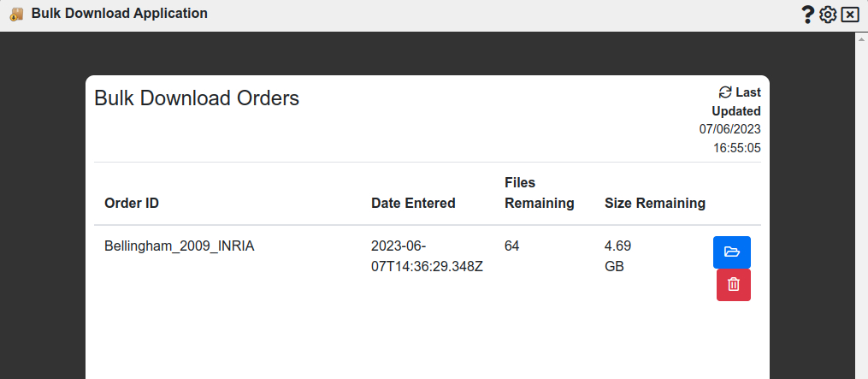The height and width of the screenshot is (379, 868).
Task: Open settings via the gear icon
Action: pos(828,15)
